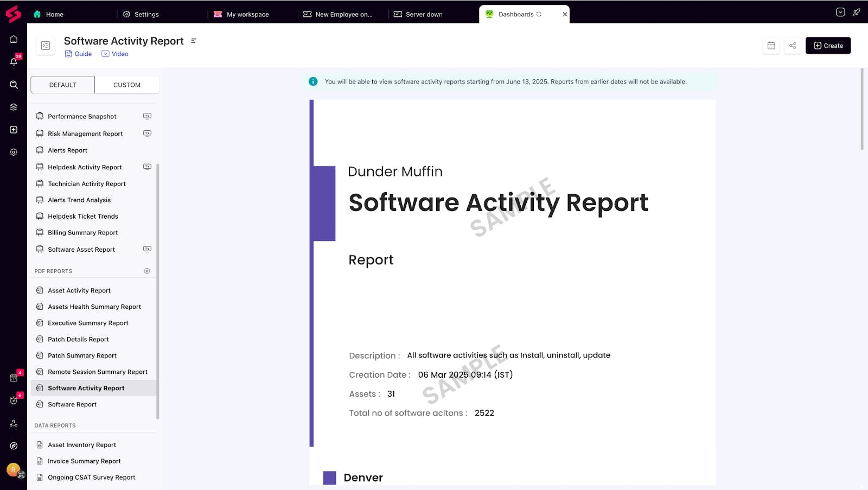868x490 pixels.
Task: Click the report icon left of title
Action: tap(46, 46)
